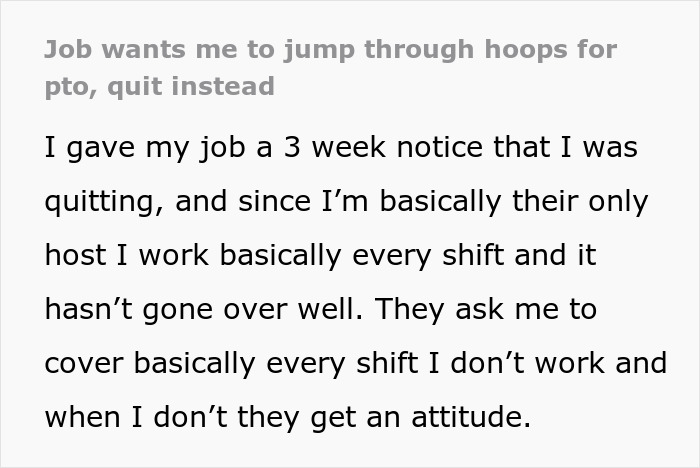Click the words "when I don't" on last line
The width and height of the screenshot is (700, 468).
pos(138,417)
